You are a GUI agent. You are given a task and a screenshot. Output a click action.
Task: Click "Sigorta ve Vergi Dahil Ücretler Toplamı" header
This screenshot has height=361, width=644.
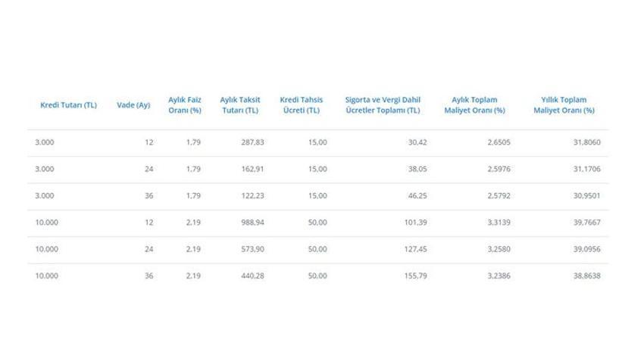pos(383,105)
